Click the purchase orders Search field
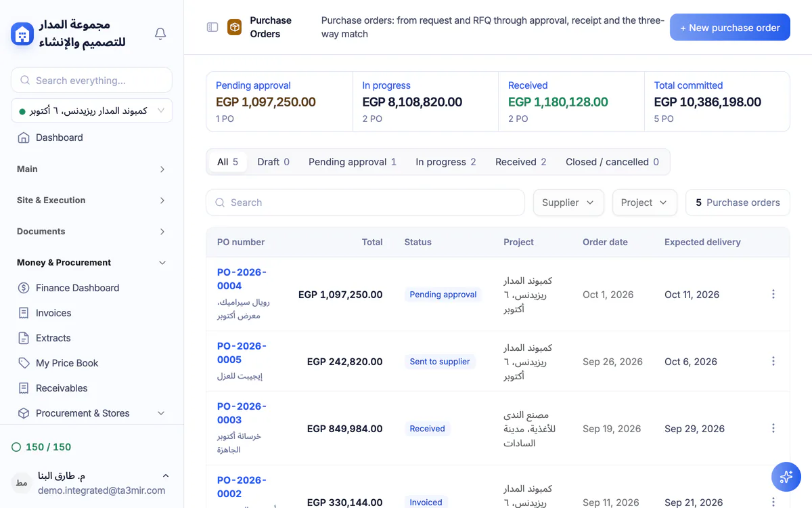Screen dimensions: 812x508 point(365,203)
